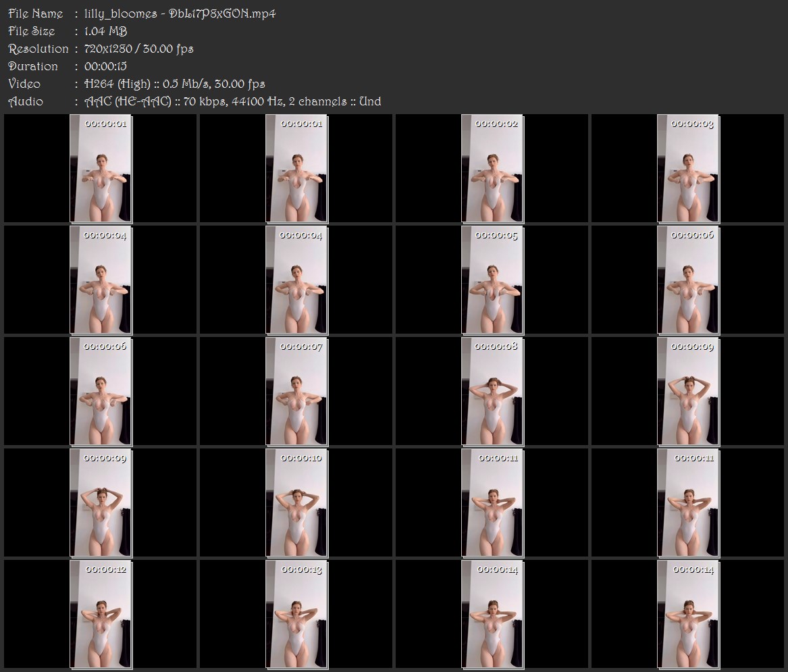This screenshot has height=672, width=788.
Task: Open the frame stamped 00:00:13
Action: [x=296, y=614]
